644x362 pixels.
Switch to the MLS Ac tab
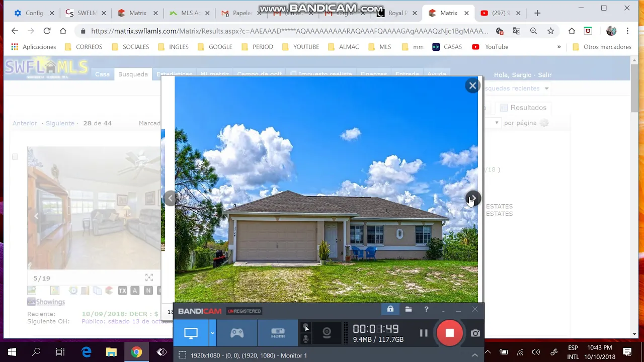click(191, 13)
